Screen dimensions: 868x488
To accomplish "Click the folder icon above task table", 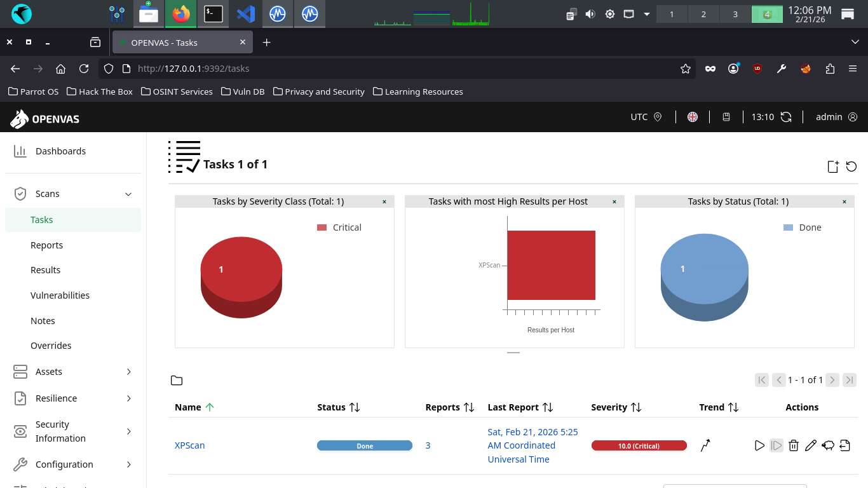I will pos(177,381).
